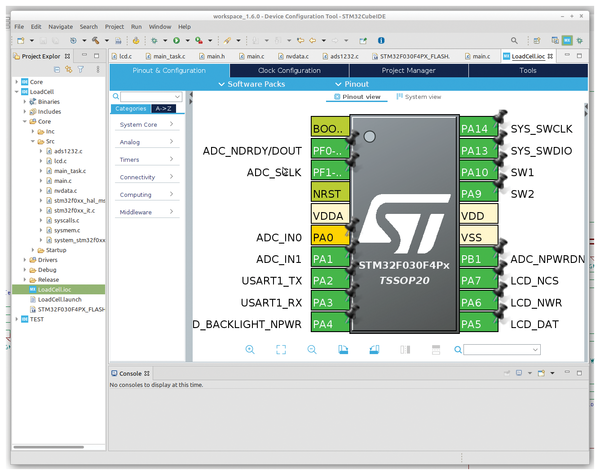Click the Open Console icon in the Console panel

point(541,373)
